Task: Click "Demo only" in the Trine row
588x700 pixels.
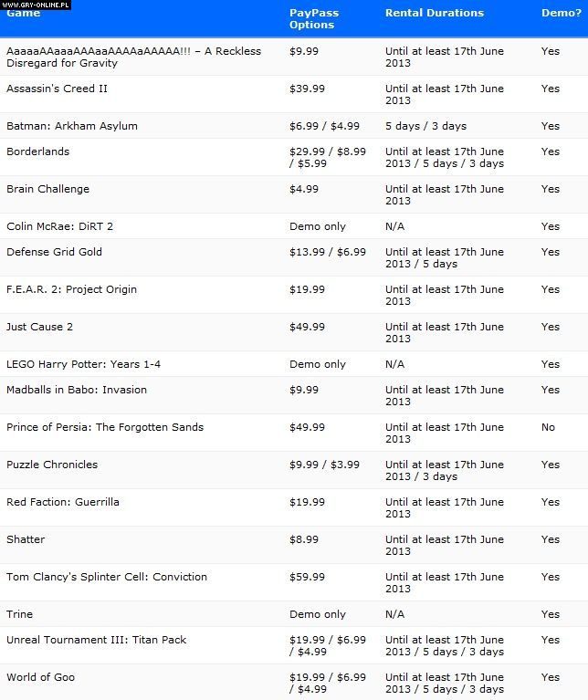Action: (317, 614)
